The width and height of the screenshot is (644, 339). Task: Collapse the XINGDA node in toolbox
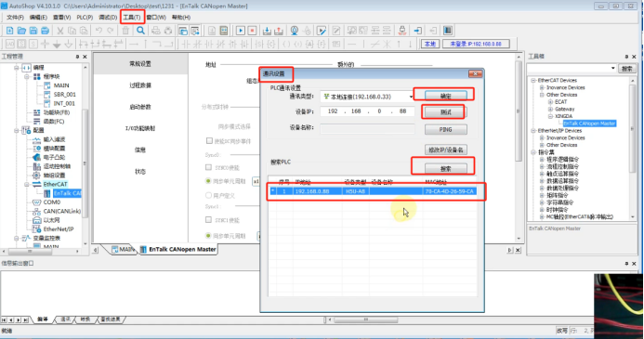tap(550, 116)
